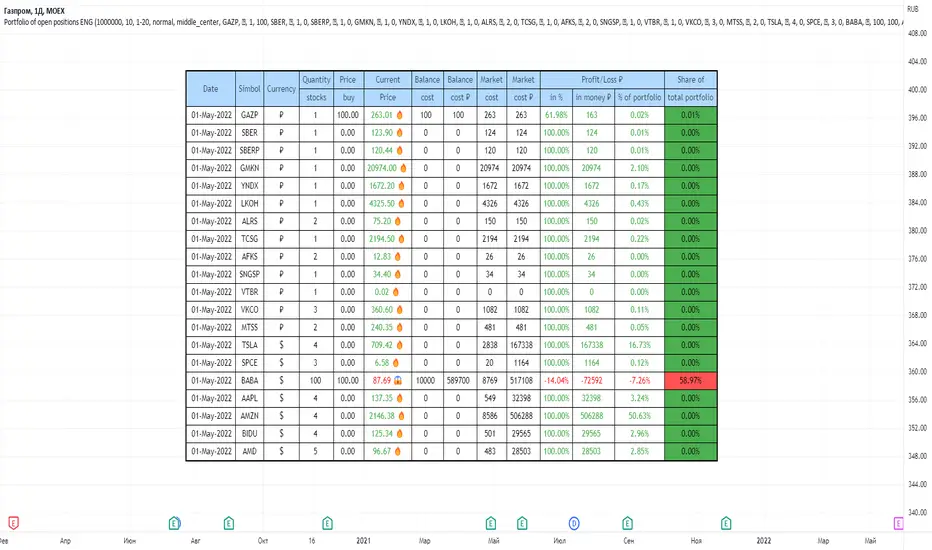Click the fire icon in the LKOH row
This screenshot has width=932, height=550.
click(x=401, y=203)
